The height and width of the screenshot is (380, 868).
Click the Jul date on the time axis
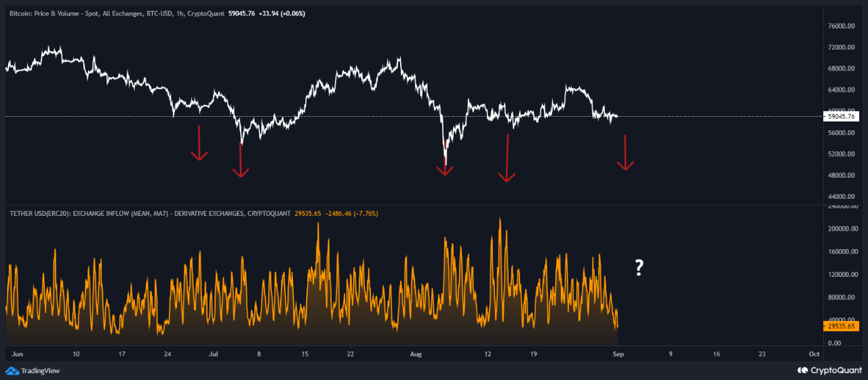tap(214, 354)
